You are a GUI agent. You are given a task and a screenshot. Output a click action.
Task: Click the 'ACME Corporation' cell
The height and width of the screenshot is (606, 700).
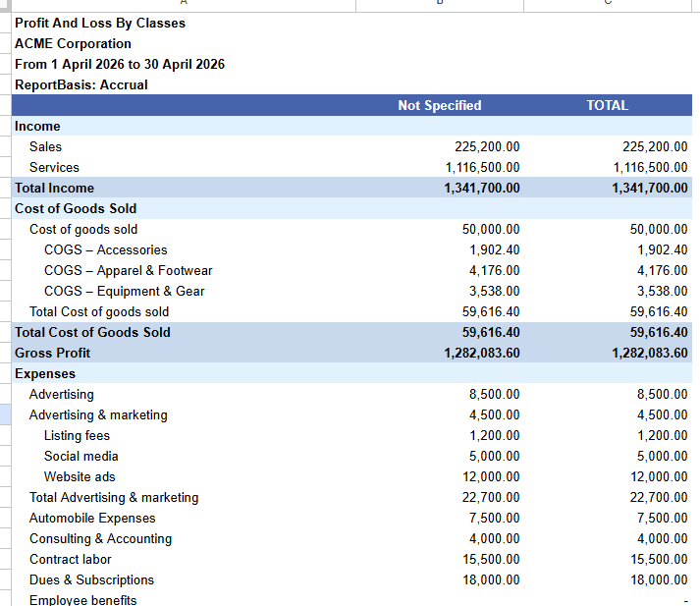click(184, 43)
